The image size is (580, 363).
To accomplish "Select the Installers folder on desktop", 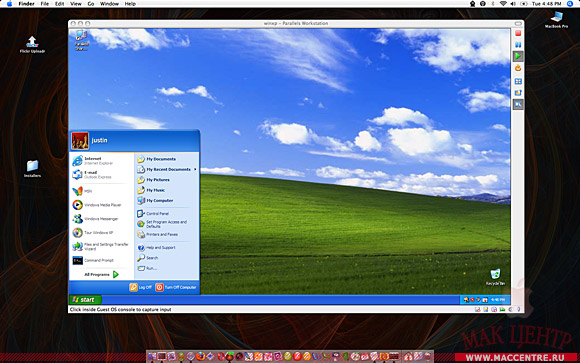I will tap(32, 168).
